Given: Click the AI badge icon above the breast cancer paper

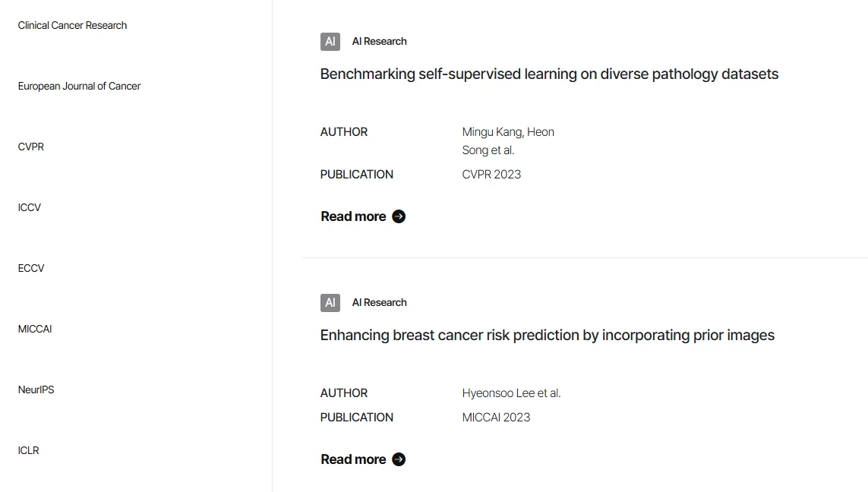Looking at the screenshot, I should tap(330, 303).
